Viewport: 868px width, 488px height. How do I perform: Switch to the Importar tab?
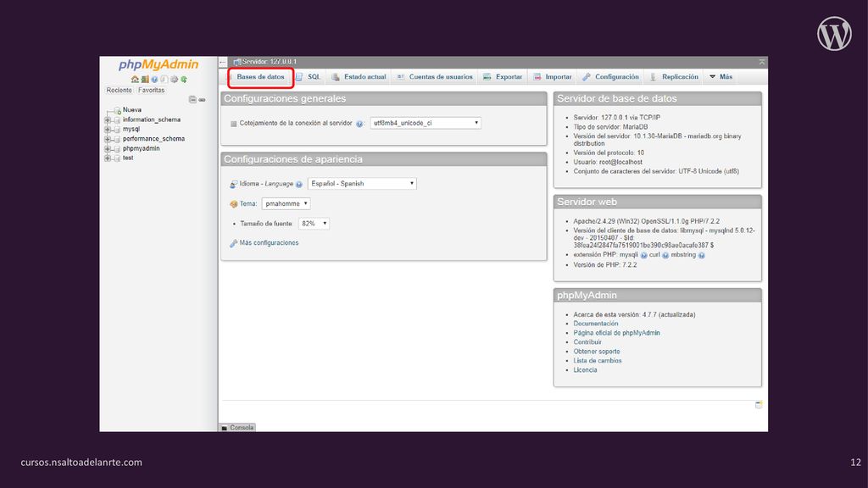pyautogui.click(x=553, y=77)
